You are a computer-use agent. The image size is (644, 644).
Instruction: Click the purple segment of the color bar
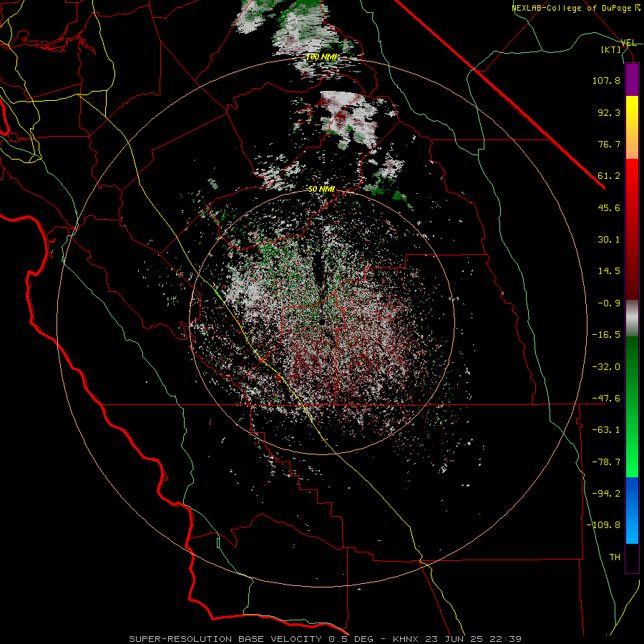632,79
